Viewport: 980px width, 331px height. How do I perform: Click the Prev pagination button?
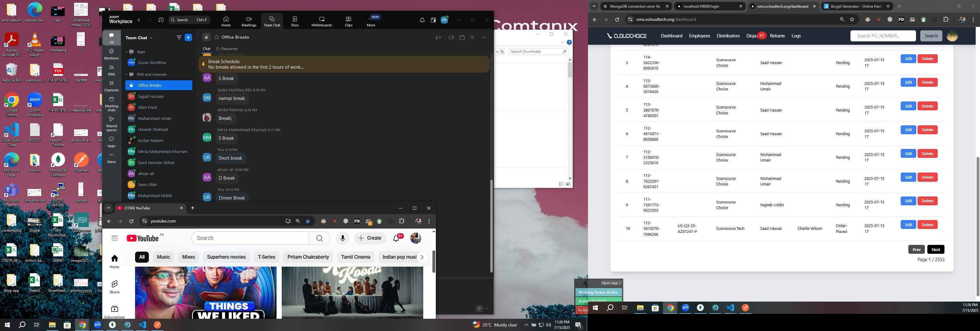[916, 249]
